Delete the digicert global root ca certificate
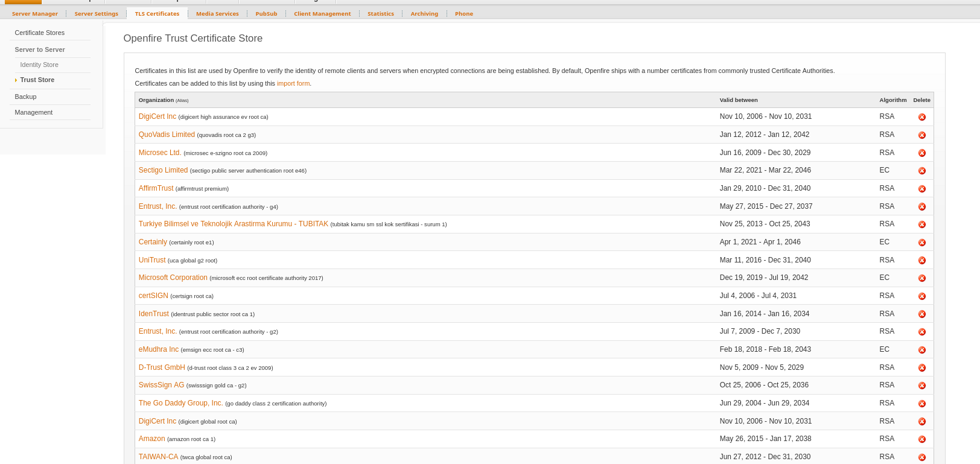The image size is (980, 464). coord(921,422)
